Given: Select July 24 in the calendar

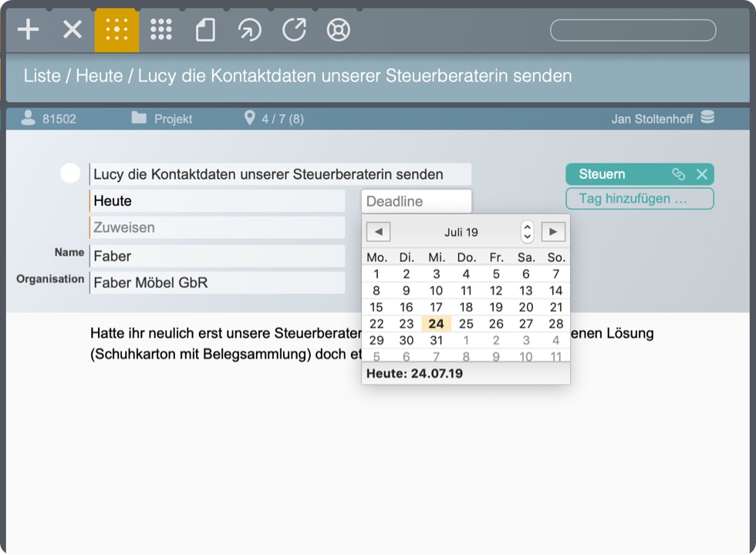Looking at the screenshot, I should point(437,324).
